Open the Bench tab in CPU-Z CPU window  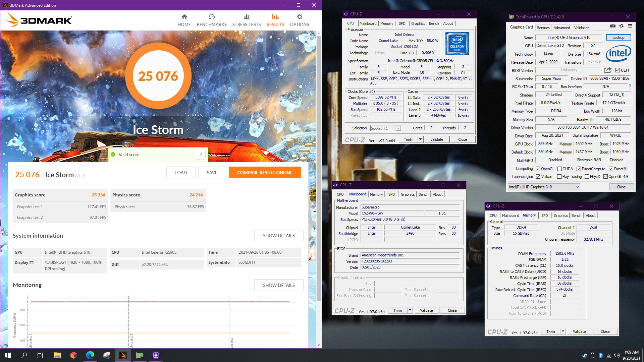coord(434,23)
